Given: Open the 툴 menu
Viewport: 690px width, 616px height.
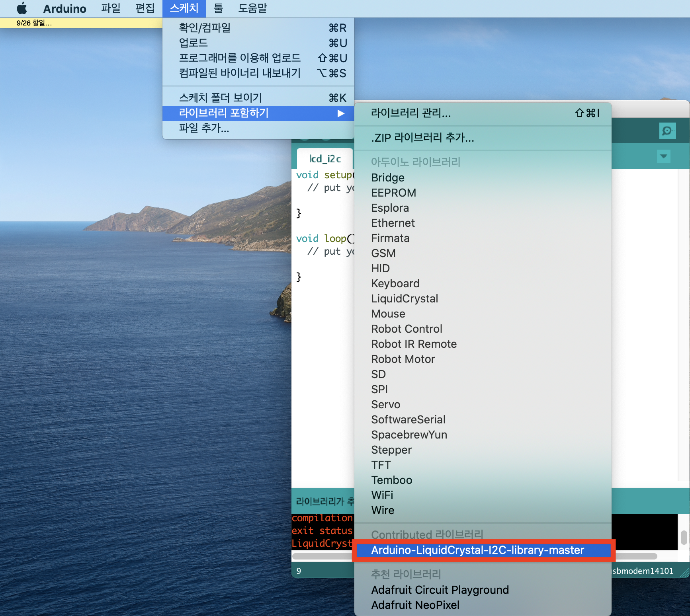Looking at the screenshot, I should coord(218,8).
